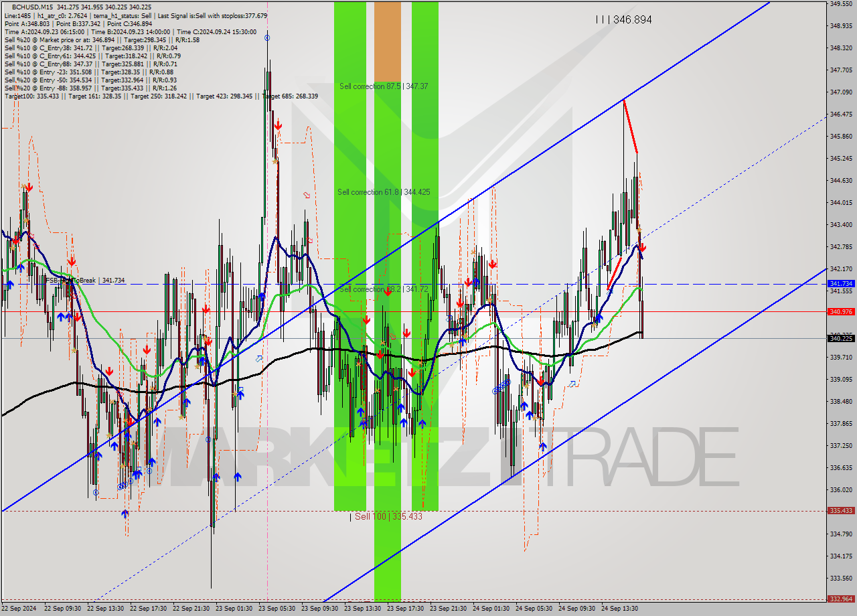The image size is (857, 616).
Task: Click the 'Sell 100 | 335.433' label
Action: [x=386, y=516]
